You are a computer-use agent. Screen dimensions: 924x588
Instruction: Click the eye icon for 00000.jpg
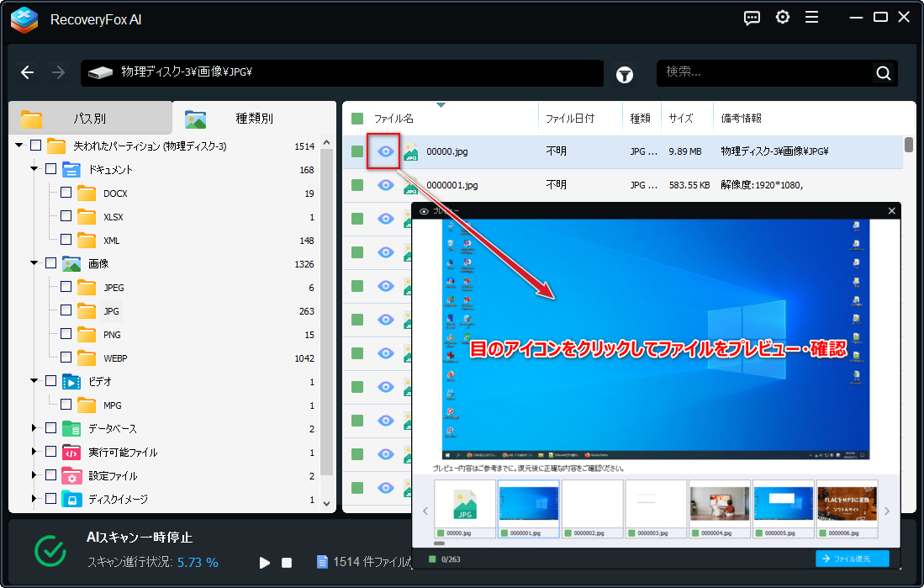tap(386, 151)
